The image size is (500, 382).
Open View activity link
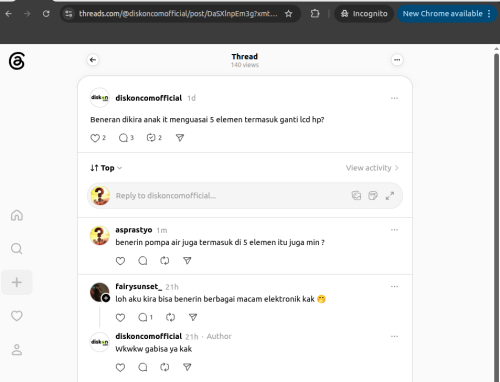[372, 168]
